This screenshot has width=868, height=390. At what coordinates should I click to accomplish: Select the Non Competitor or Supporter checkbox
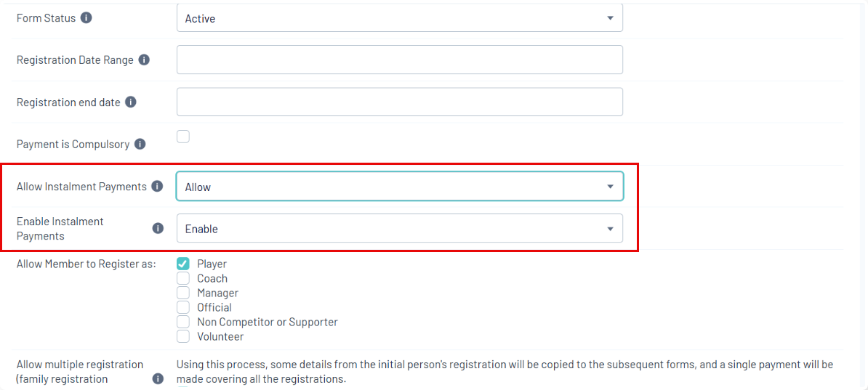pyautogui.click(x=183, y=322)
